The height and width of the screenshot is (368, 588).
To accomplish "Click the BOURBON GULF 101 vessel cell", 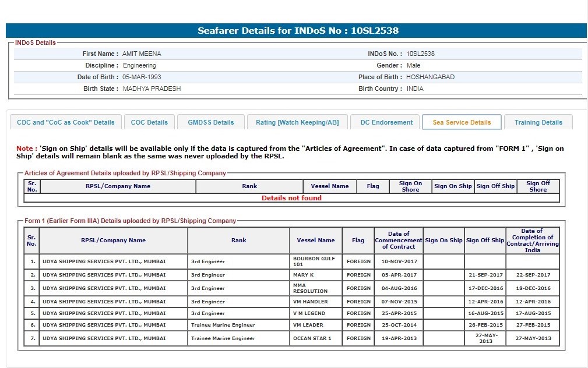I will click(314, 261).
